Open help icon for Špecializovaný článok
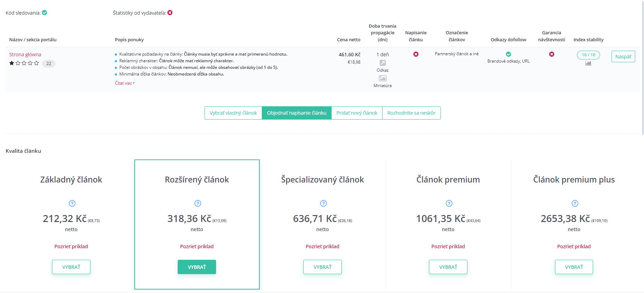This screenshot has width=644, height=293. 324,203
